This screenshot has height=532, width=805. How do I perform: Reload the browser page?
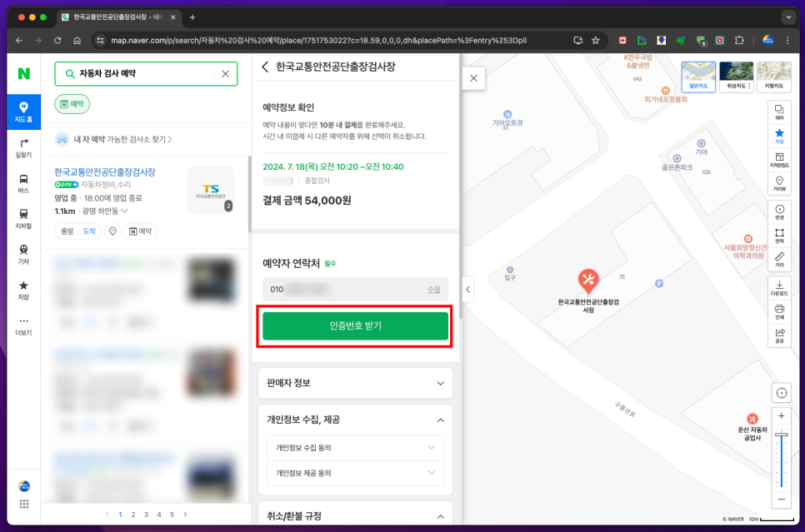point(57,41)
